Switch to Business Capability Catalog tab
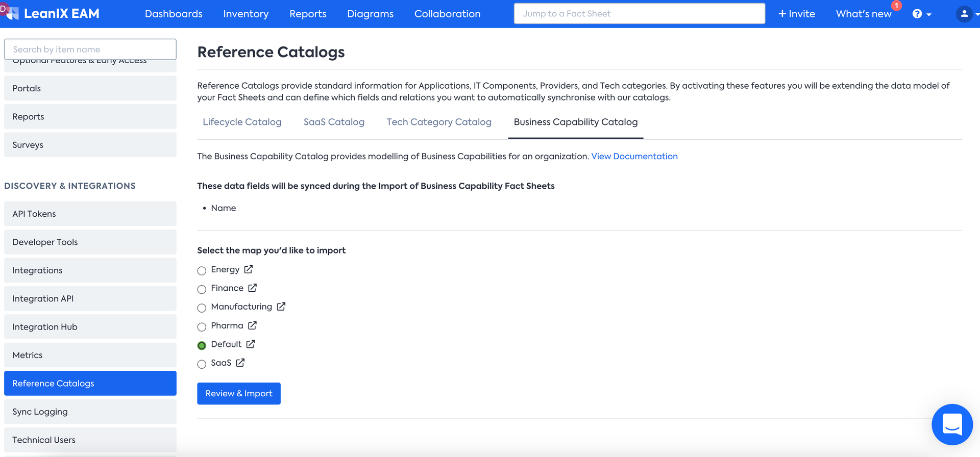 pyautogui.click(x=576, y=122)
